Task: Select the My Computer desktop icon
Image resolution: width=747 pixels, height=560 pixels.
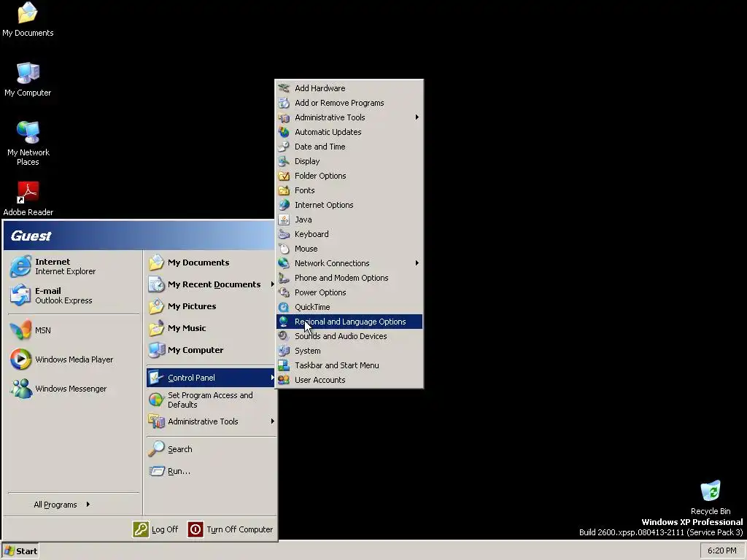Action: pyautogui.click(x=28, y=79)
